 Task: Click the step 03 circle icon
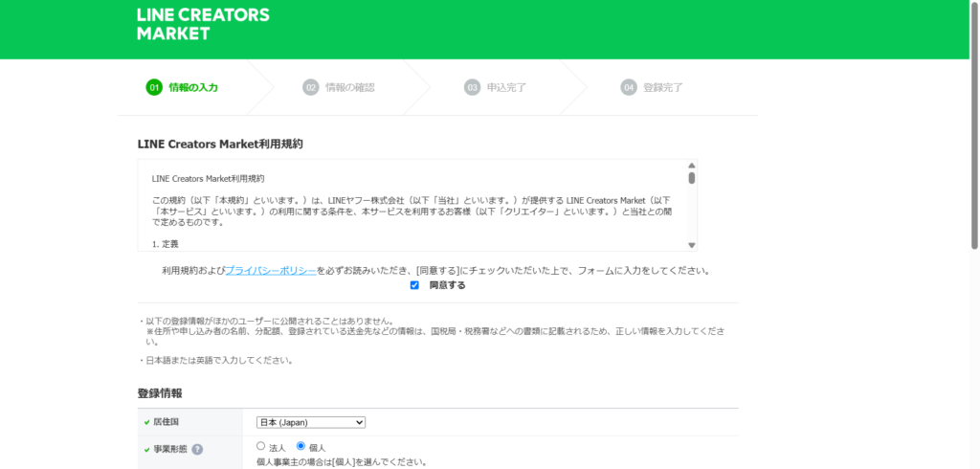click(473, 87)
